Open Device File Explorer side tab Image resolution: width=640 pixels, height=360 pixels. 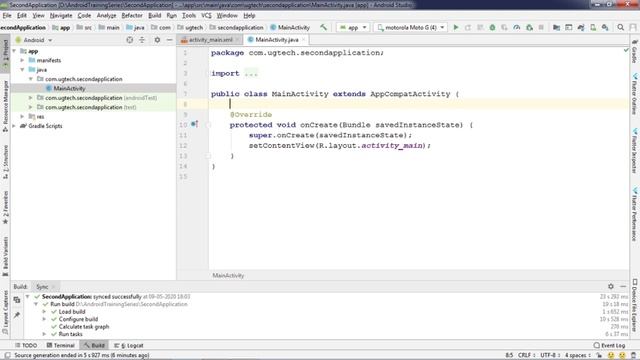pos(635,305)
